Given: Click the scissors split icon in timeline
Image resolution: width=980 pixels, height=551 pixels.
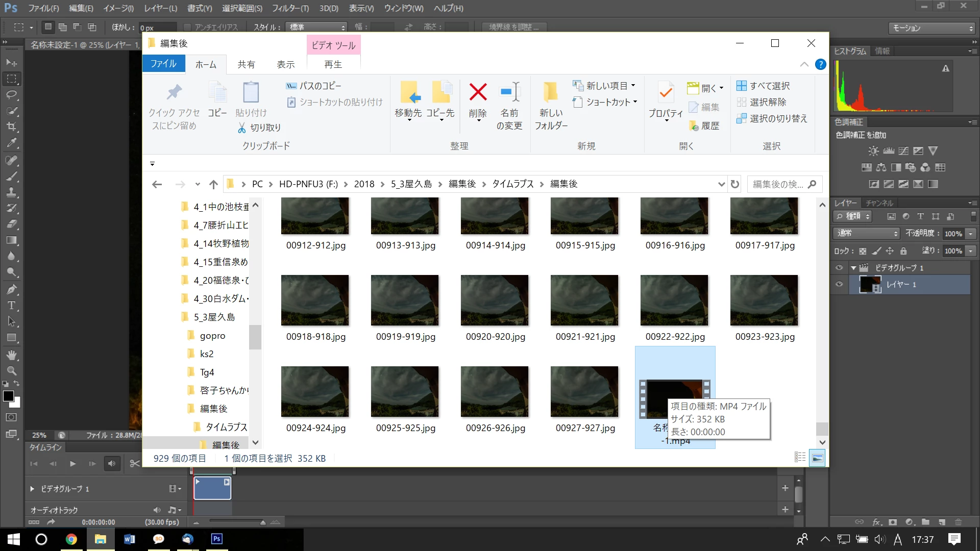Looking at the screenshot, I should [135, 463].
